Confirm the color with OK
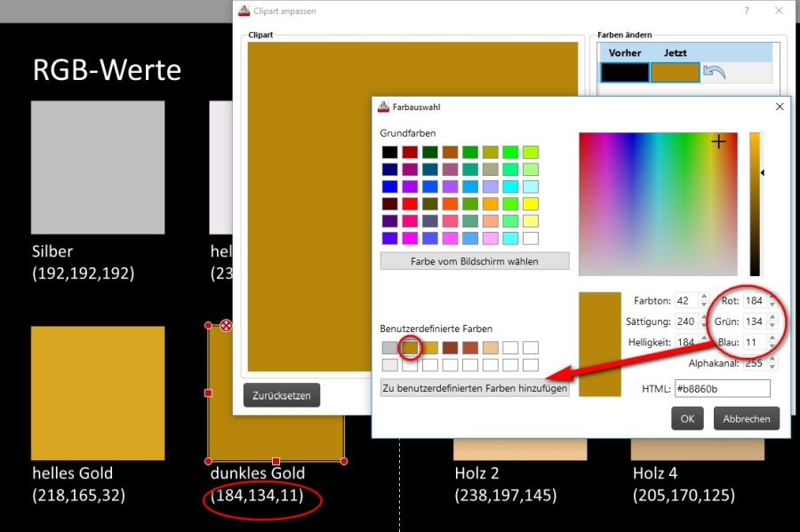Image resolution: width=800 pixels, height=532 pixels. pyautogui.click(x=687, y=418)
